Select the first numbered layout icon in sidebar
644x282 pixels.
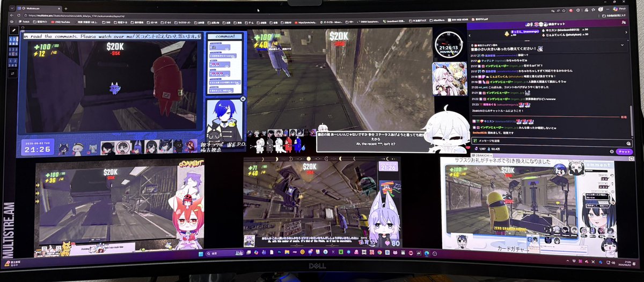tap(13, 41)
